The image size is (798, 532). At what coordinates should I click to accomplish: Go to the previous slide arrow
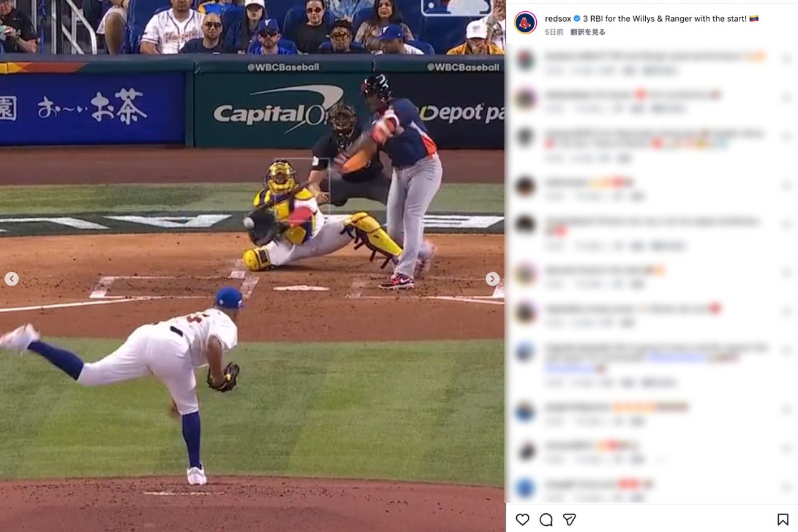[11, 279]
